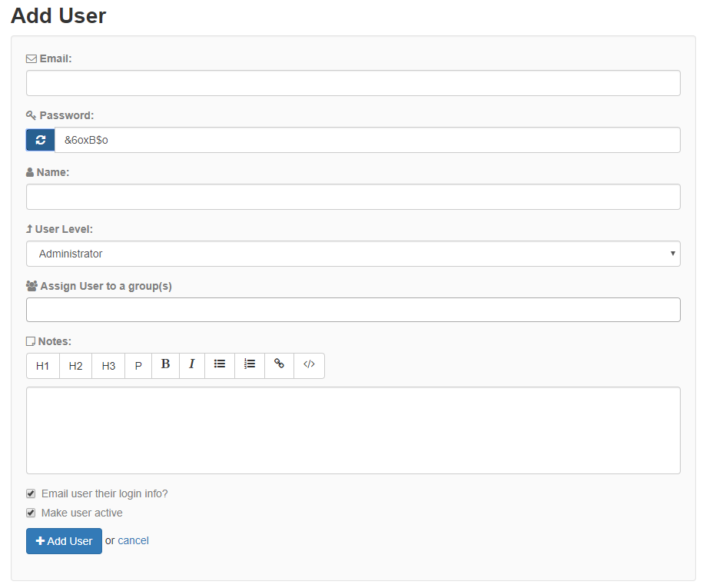The width and height of the screenshot is (703, 588).
Task: Insert a hyperlink with the chain icon
Action: pos(280,366)
